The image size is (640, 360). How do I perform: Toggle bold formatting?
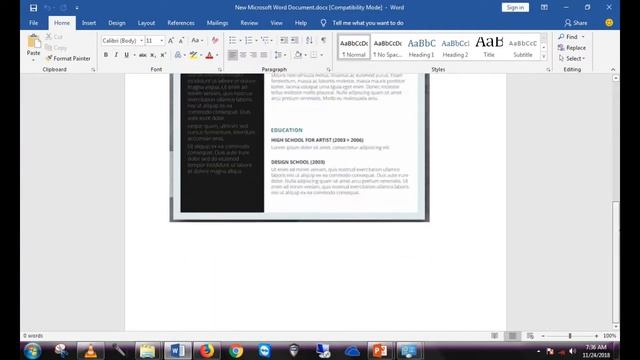[106, 55]
